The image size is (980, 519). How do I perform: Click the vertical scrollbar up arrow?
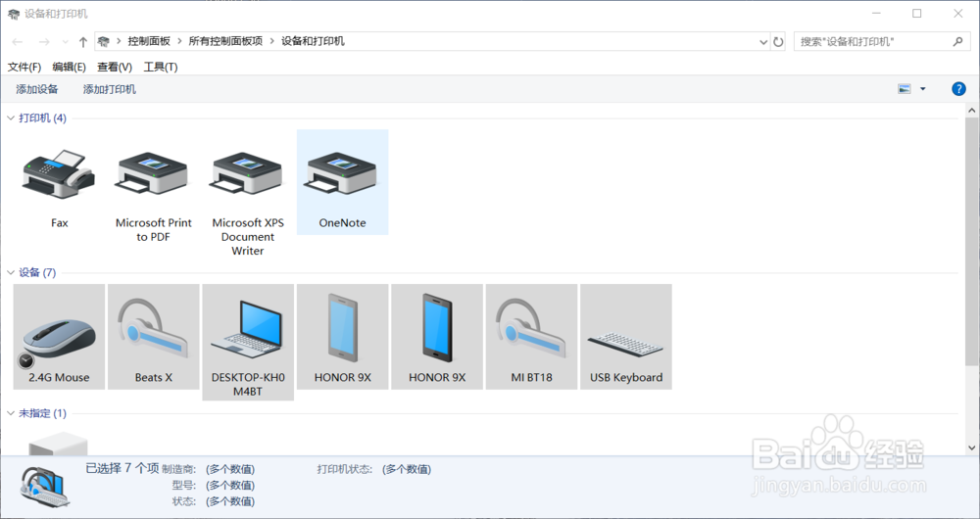(972, 111)
